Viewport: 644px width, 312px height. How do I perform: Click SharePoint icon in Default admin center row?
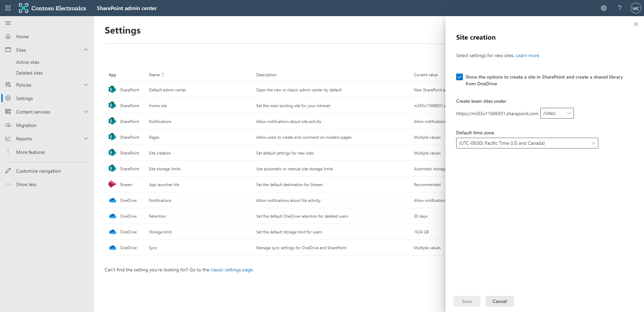tap(112, 90)
